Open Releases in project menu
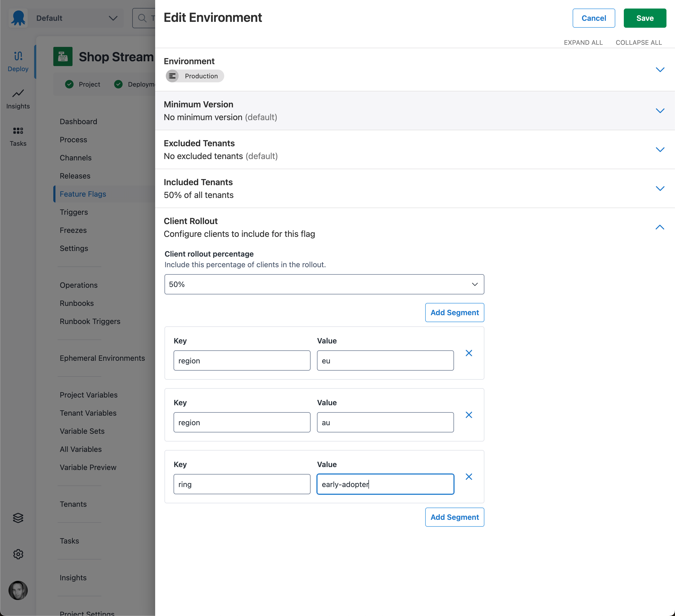Viewport: 675px width, 616px height. 75,176
